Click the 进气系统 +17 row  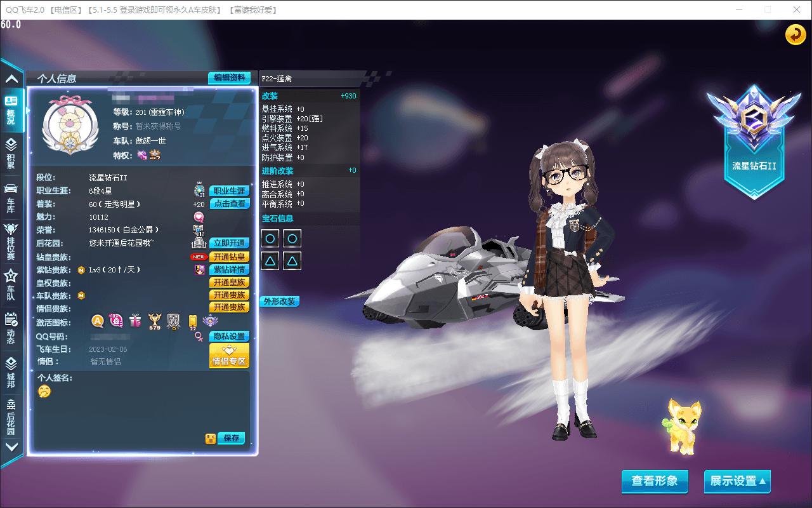(285, 147)
